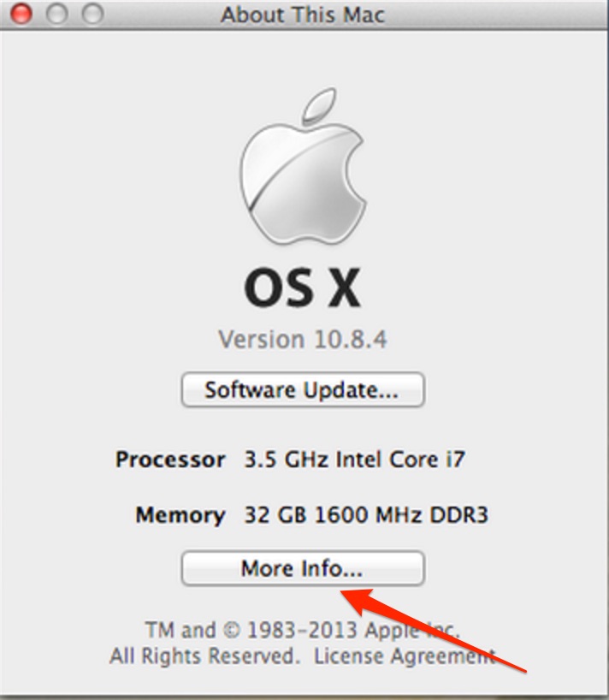609x700 pixels.
Task: Open More Info for this Mac
Action: tap(303, 568)
